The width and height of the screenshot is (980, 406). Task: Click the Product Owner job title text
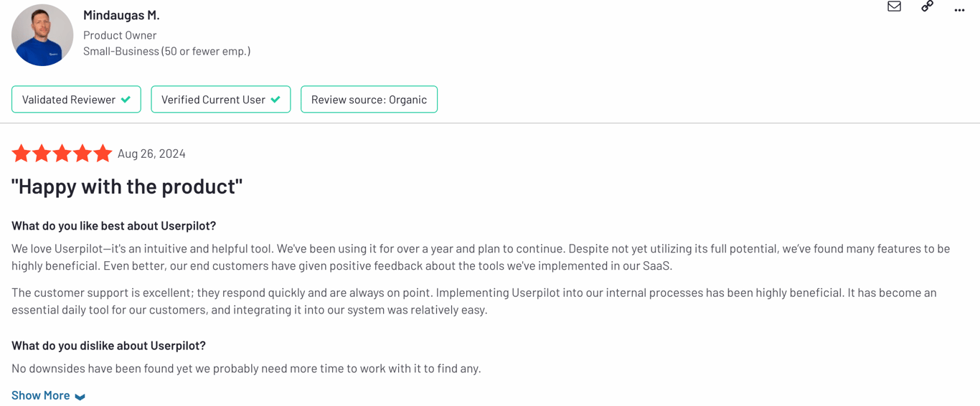(120, 35)
